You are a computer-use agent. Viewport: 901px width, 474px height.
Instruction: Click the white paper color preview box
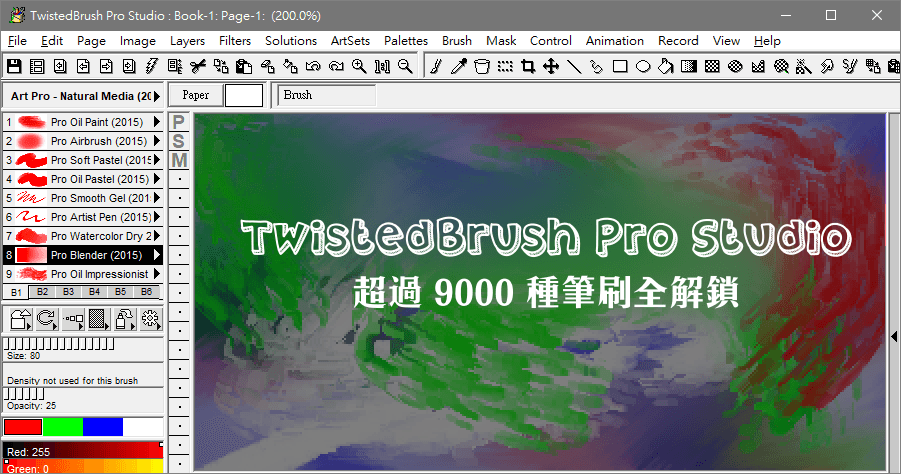point(244,95)
